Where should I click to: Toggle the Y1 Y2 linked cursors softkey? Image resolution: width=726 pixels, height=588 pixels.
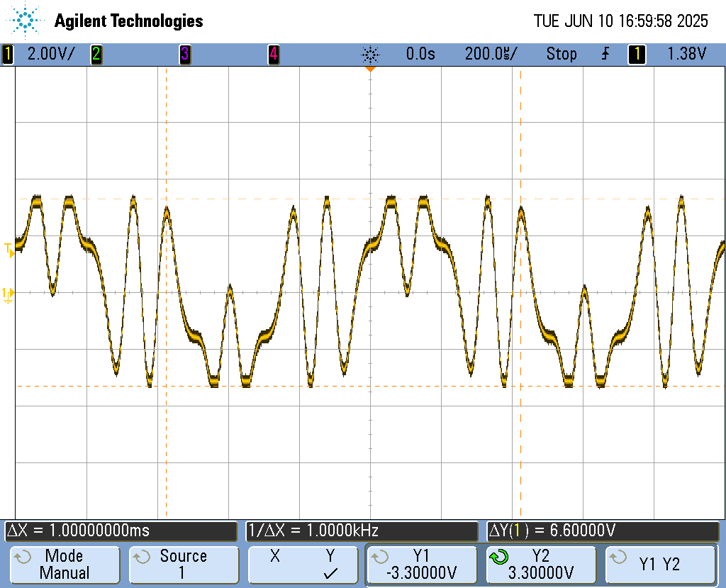(660, 565)
